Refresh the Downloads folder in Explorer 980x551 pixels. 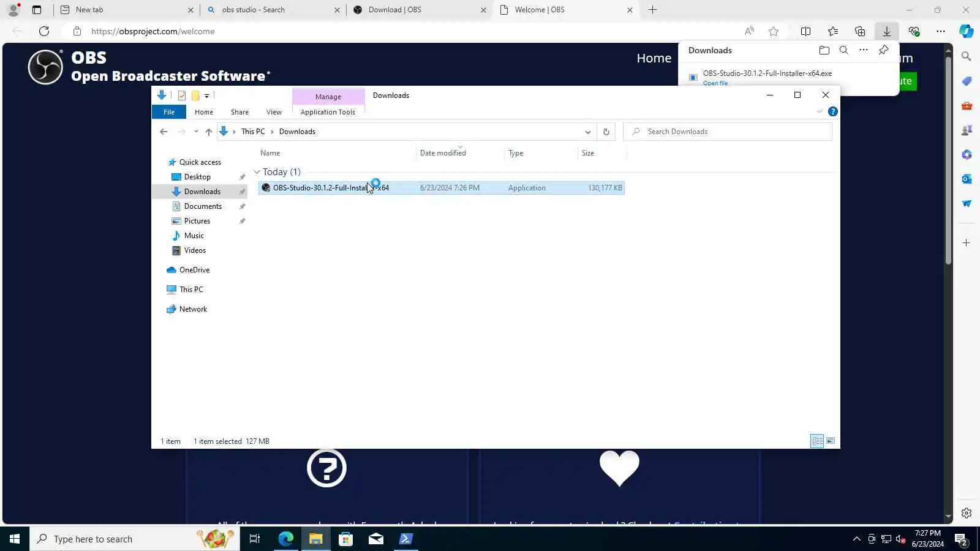point(606,132)
